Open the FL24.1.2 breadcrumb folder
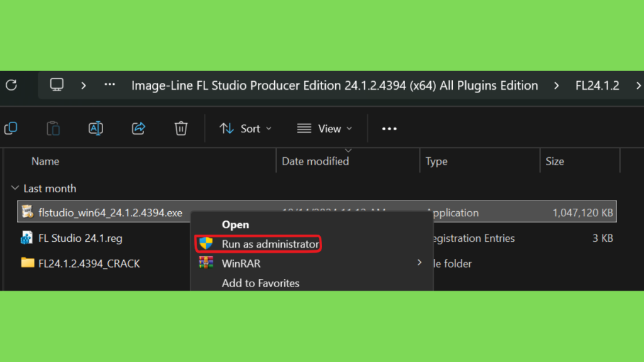 (597, 85)
